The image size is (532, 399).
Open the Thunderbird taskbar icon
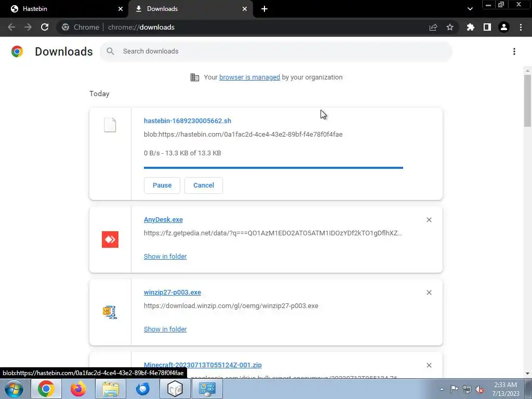click(x=143, y=389)
